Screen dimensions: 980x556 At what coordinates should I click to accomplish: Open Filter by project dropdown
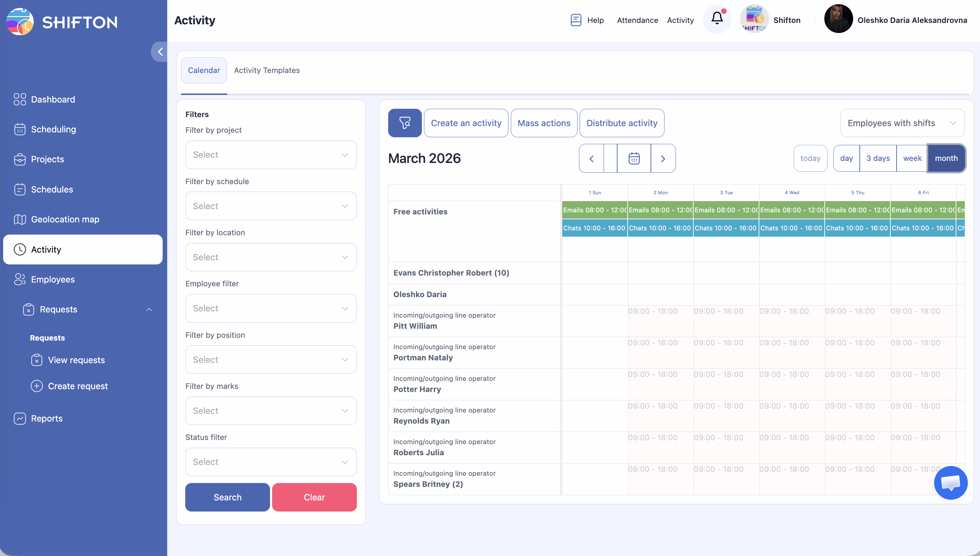[271, 155]
